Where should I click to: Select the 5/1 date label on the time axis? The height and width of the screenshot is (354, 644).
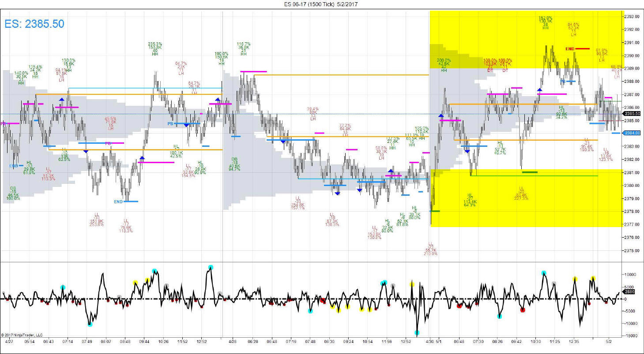tap(439, 342)
